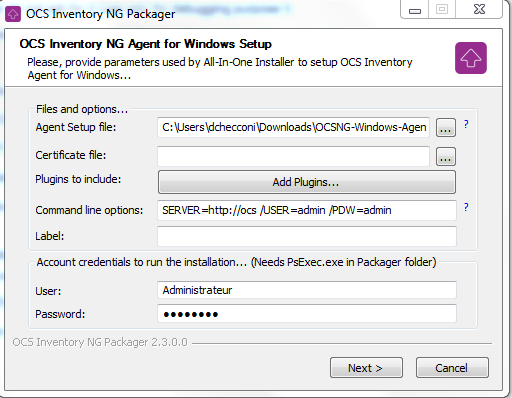Viewport: 512px width, 398px height.
Task: Click the Add Plugins... button
Action: (307, 182)
